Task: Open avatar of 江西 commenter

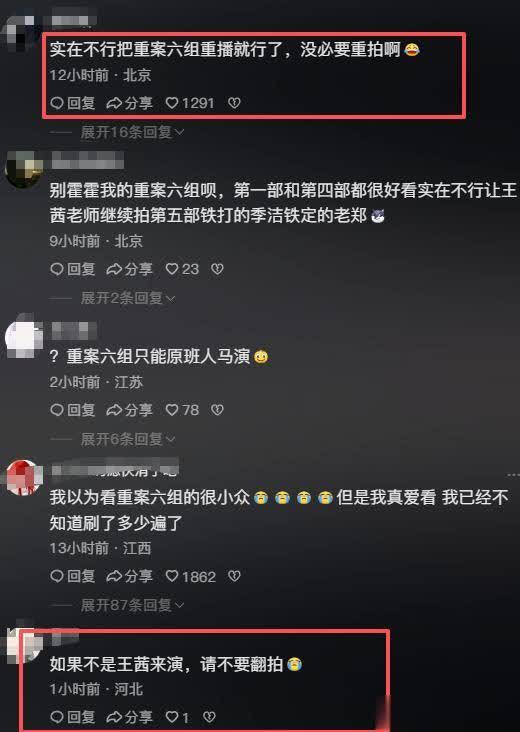Action: 23,478
